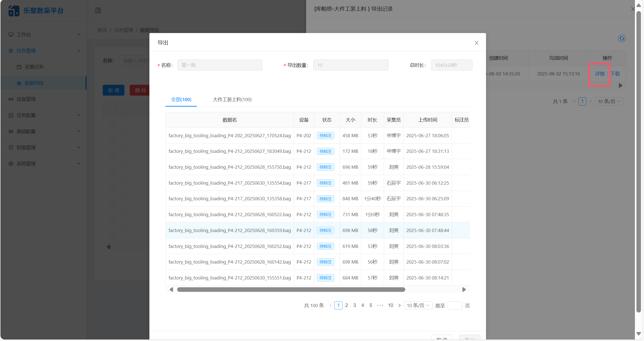644x341 pixels.
Task: Check the last visible row checkbox
Action: tap(113, 235)
